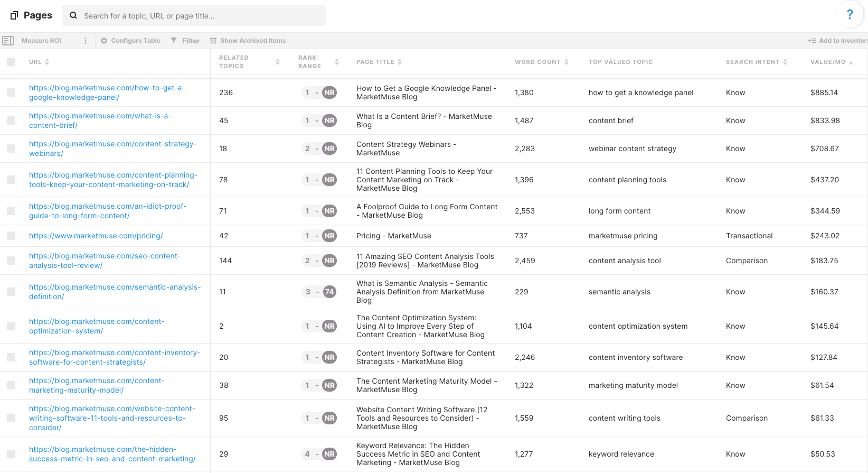Open the content-optimization-system URL
Viewport: 868px width, 473px height.
click(97, 326)
